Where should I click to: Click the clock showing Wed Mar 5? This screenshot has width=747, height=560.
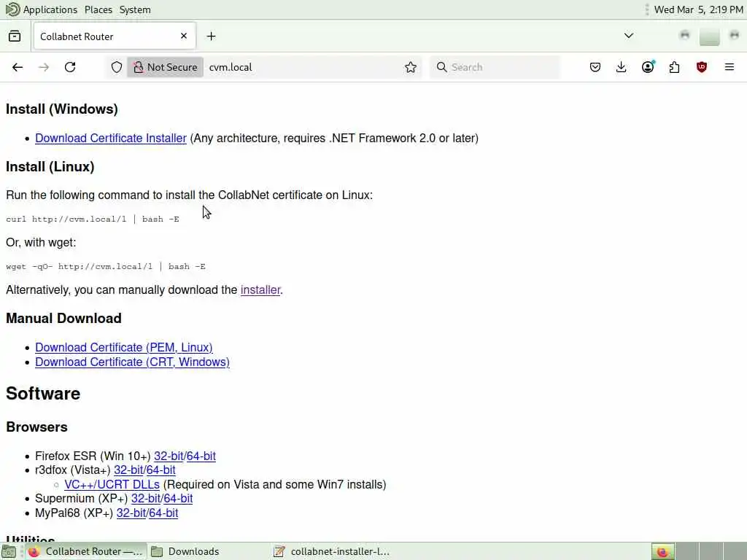[x=698, y=9]
